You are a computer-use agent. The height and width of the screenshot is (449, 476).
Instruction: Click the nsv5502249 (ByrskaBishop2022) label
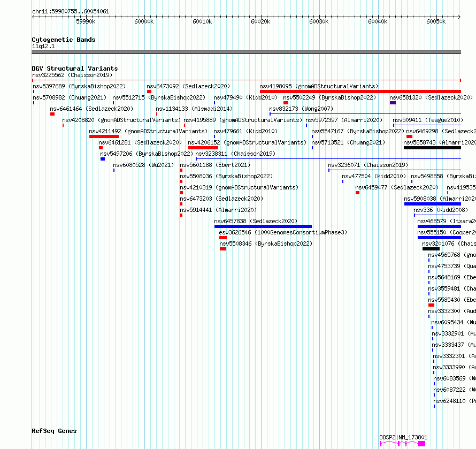click(329, 97)
